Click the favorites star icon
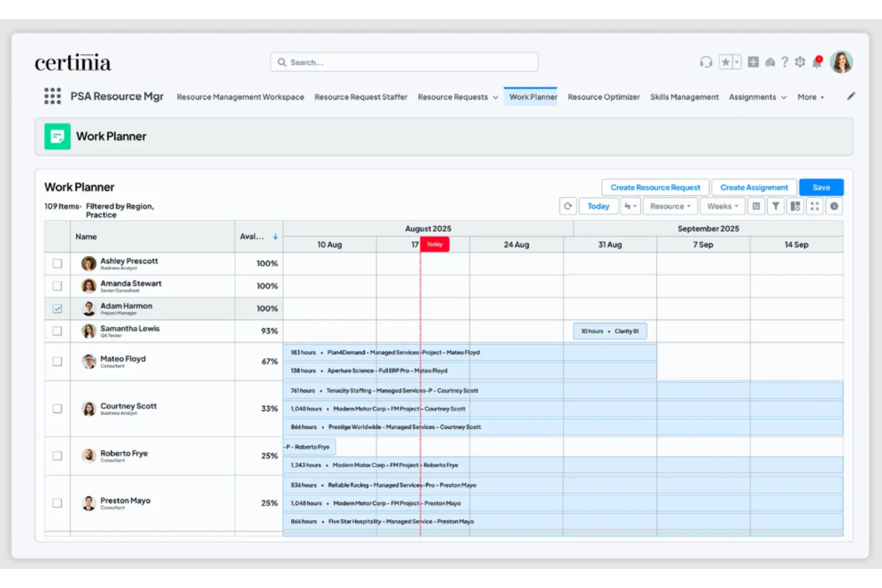Image resolution: width=882 pixels, height=588 pixels. (x=725, y=62)
